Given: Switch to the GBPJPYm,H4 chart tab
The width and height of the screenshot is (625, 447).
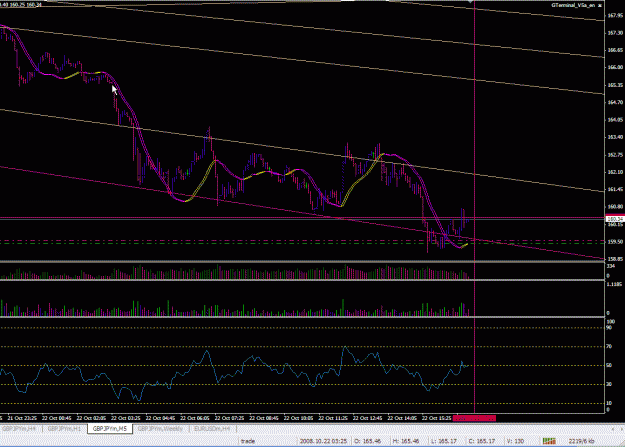Looking at the screenshot, I should point(19,429).
